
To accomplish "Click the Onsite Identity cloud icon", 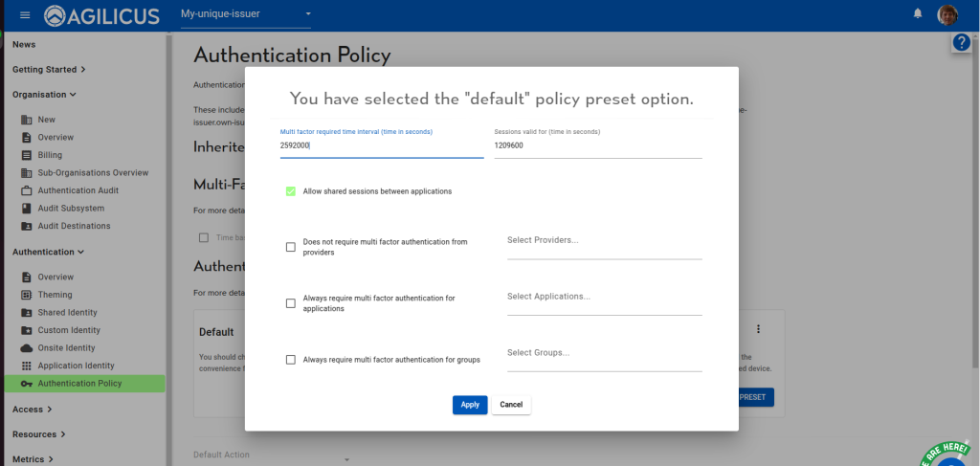I will (27, 348).
